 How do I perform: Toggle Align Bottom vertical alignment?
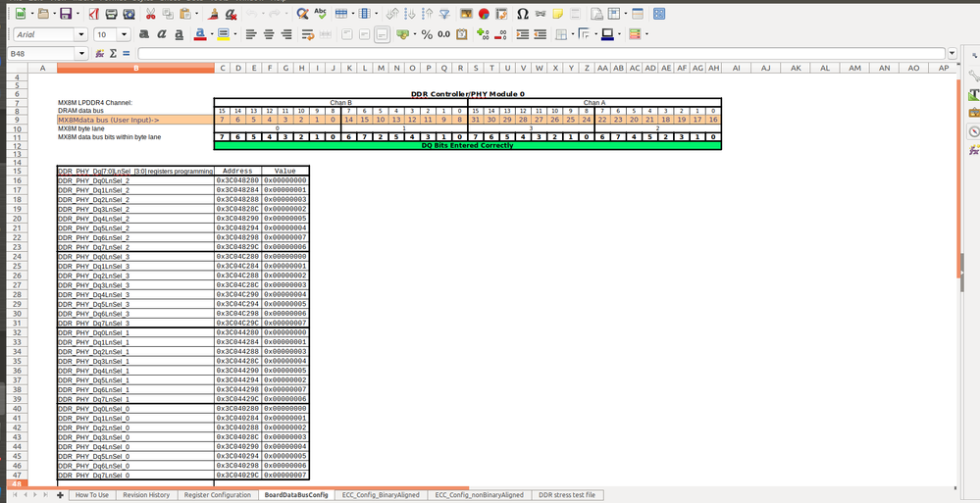coord(382,34)
